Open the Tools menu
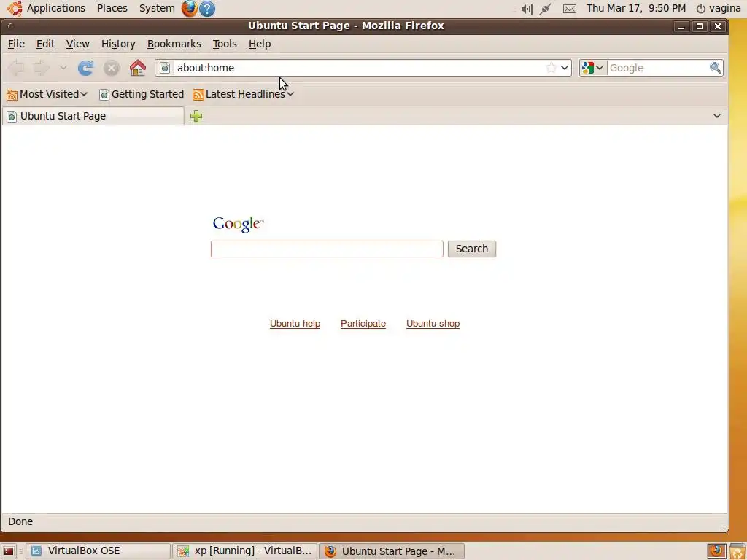This screenshot has height=560, width=747. (225, 44)
